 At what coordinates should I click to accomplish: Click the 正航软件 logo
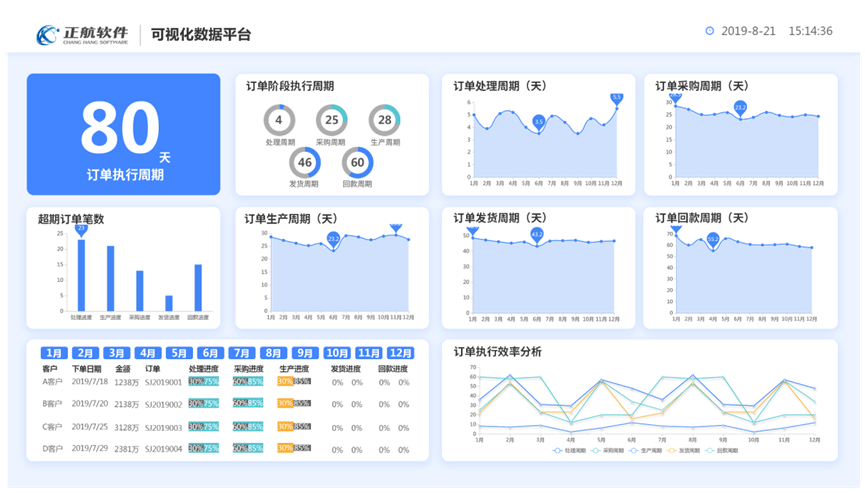click(x=82, y=34)
